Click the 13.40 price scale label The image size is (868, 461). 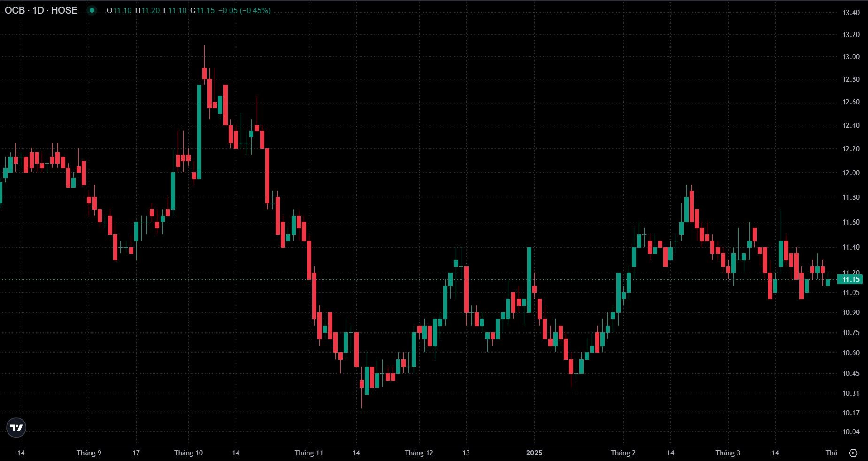pyautogui.click(x=850, y=13)
